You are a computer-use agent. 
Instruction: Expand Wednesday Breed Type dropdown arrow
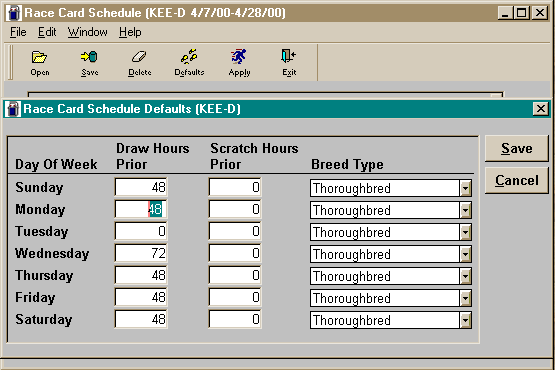click(x=465, y=254)
